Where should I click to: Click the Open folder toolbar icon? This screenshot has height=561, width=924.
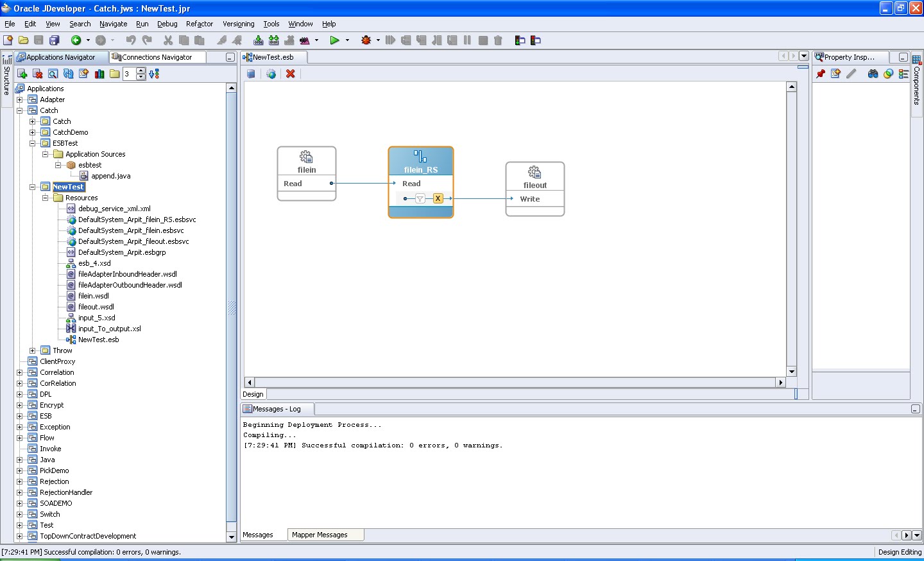tap(24, 40)
